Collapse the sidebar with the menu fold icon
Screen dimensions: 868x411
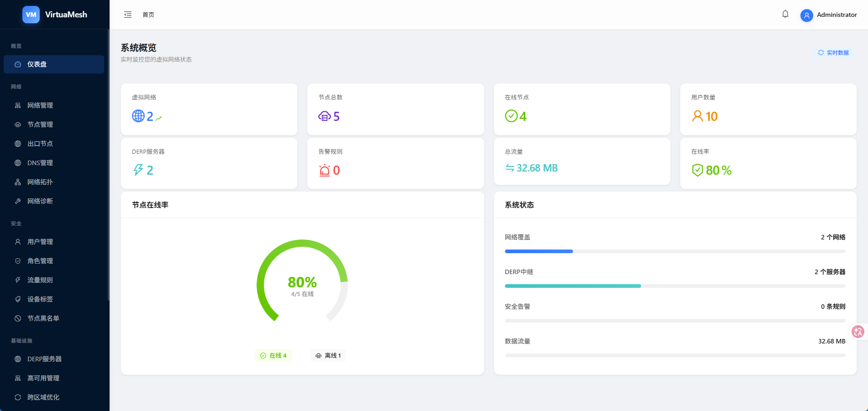128,15
